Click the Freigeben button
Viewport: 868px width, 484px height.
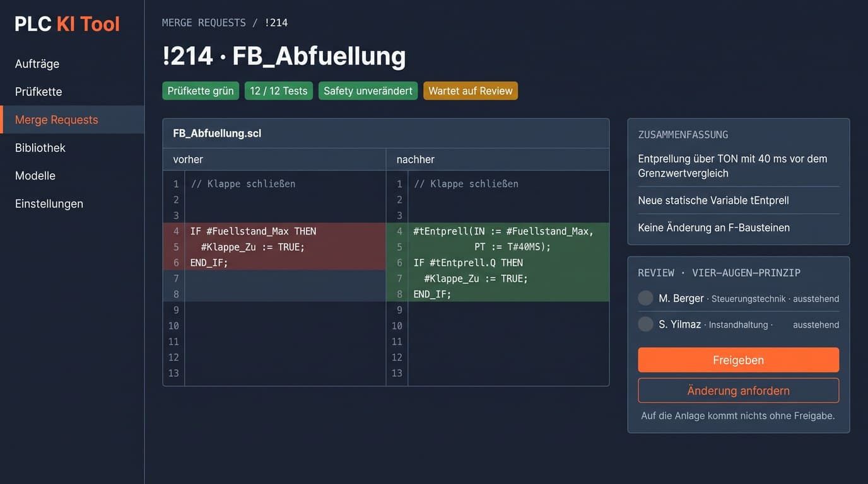coord(738,360)
